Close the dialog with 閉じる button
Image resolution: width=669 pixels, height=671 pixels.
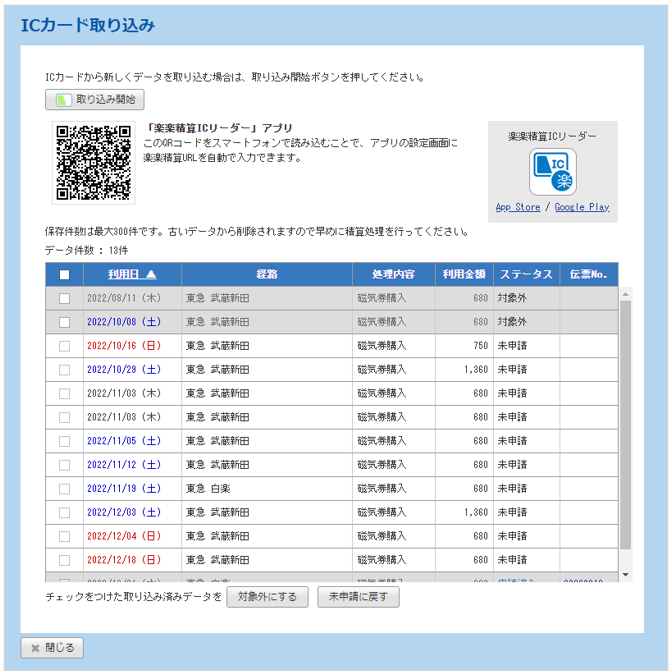click(x=53, y=647)
